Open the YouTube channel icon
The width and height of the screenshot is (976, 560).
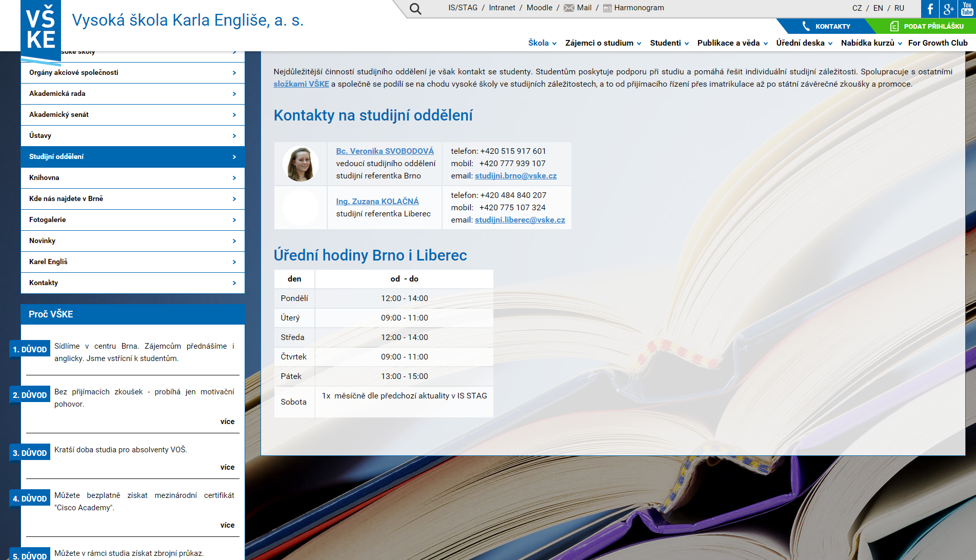coord(967,9)
